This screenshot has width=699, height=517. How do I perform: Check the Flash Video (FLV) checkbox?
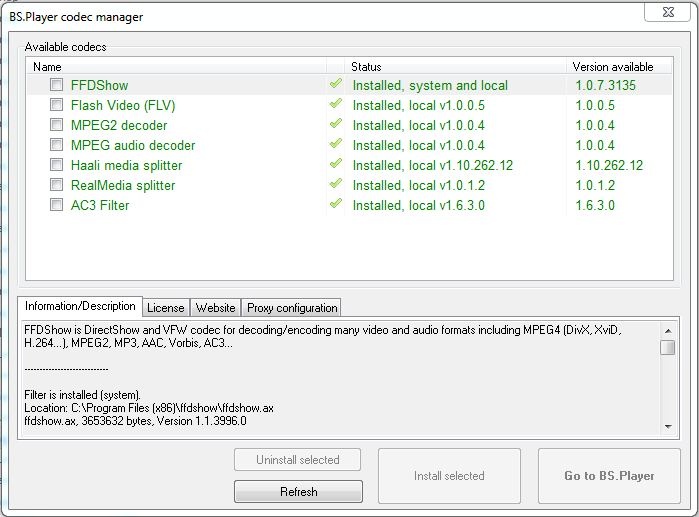point(57,104)
